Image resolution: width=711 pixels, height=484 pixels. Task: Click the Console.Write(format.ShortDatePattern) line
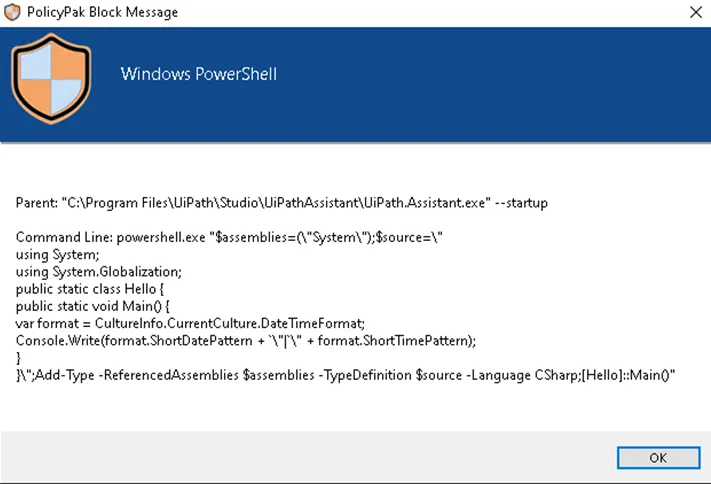tap(246, 339)
